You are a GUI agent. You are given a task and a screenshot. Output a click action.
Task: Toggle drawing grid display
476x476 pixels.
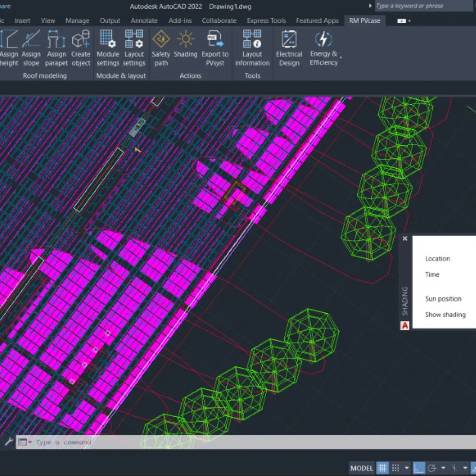point(383,468)
